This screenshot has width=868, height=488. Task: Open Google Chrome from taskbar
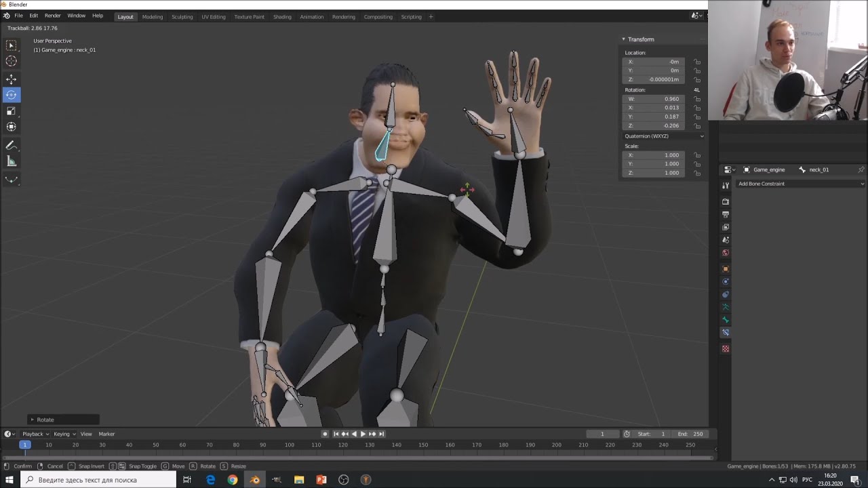pyautogui.click(x=233, y=480)
